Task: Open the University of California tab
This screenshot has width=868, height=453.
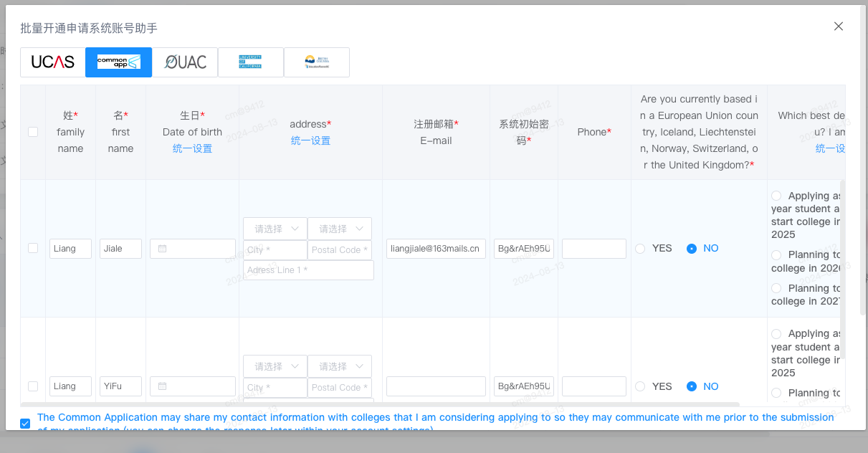Action: pyautogui.click(x=251, y=62)
